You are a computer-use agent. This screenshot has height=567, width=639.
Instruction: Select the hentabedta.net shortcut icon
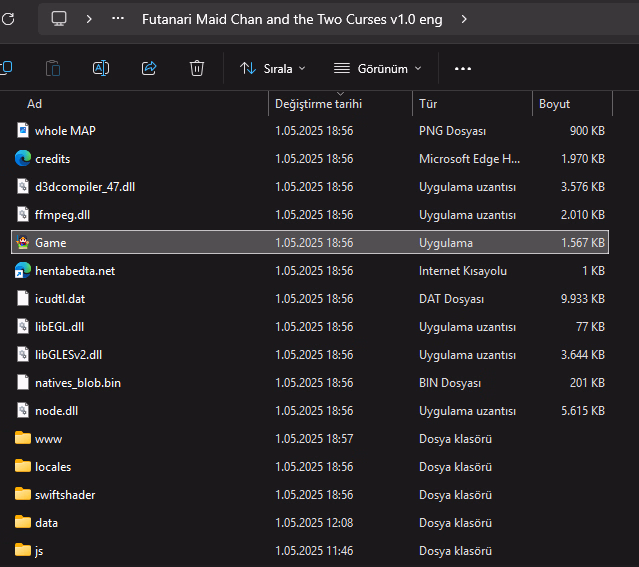point(23,270)
